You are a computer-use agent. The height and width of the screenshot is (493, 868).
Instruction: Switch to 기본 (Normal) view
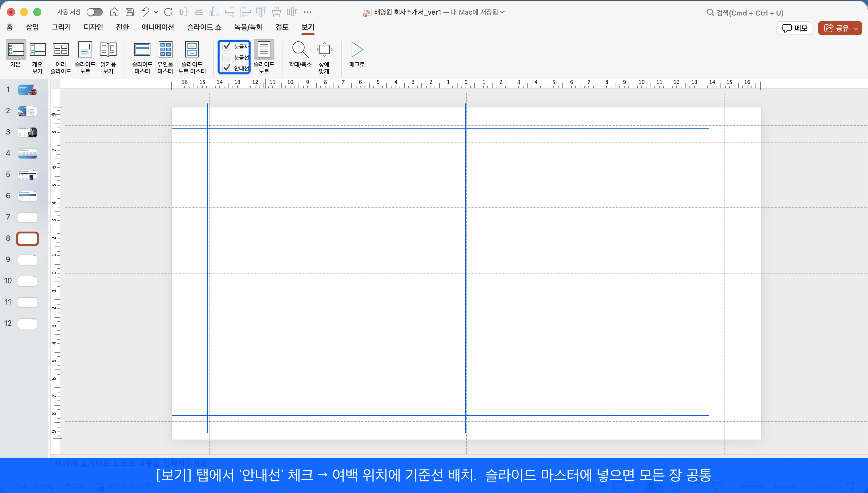point(15,54)
